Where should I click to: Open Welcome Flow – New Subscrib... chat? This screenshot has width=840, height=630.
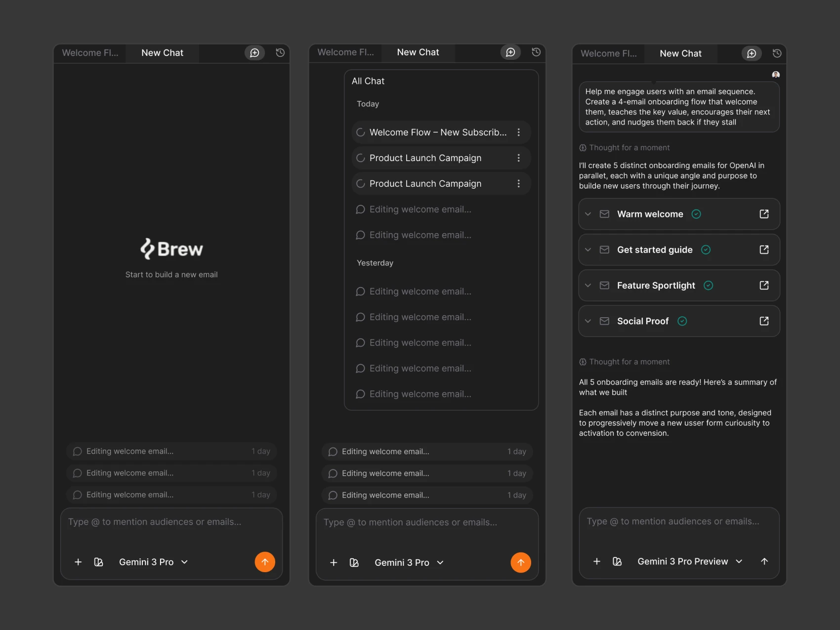(441, 132)
